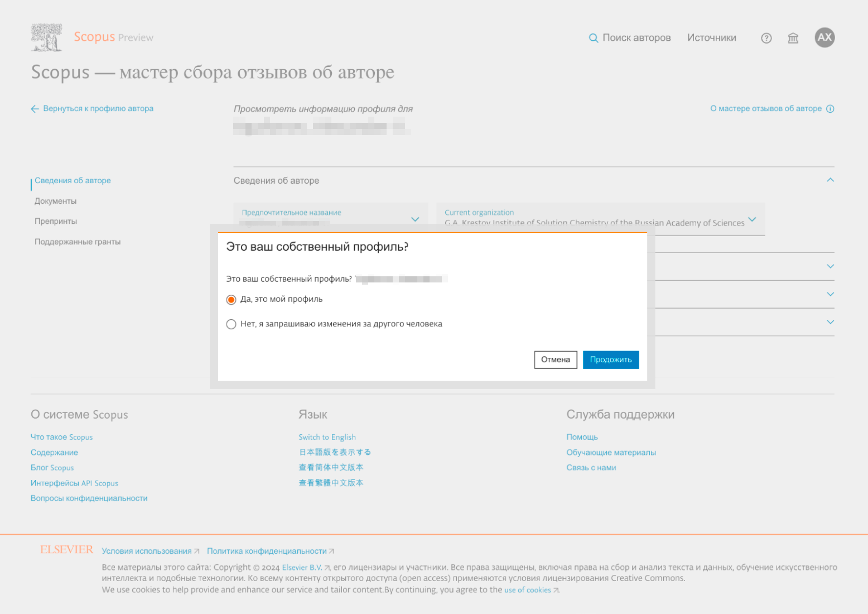Expand the third collapsed section chevron
Viewport: 868px width, 614px height.
click(830, 294)
